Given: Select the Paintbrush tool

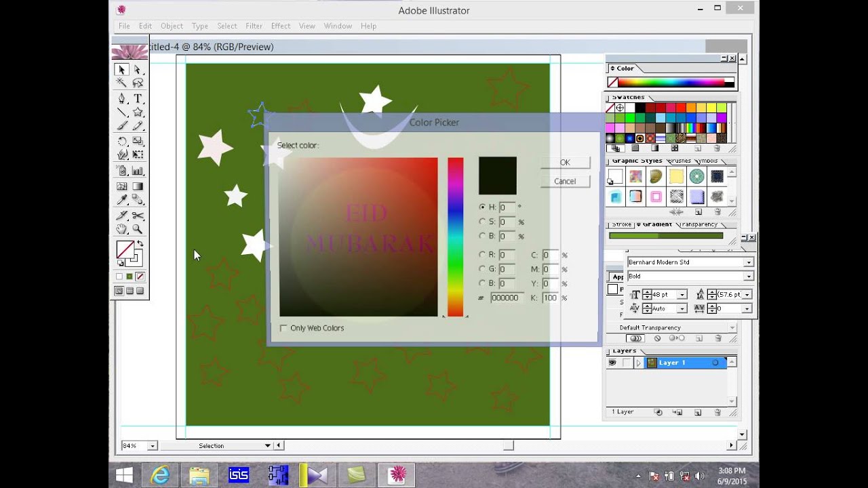Looking at the screenshot, I should tap(121, 125).
